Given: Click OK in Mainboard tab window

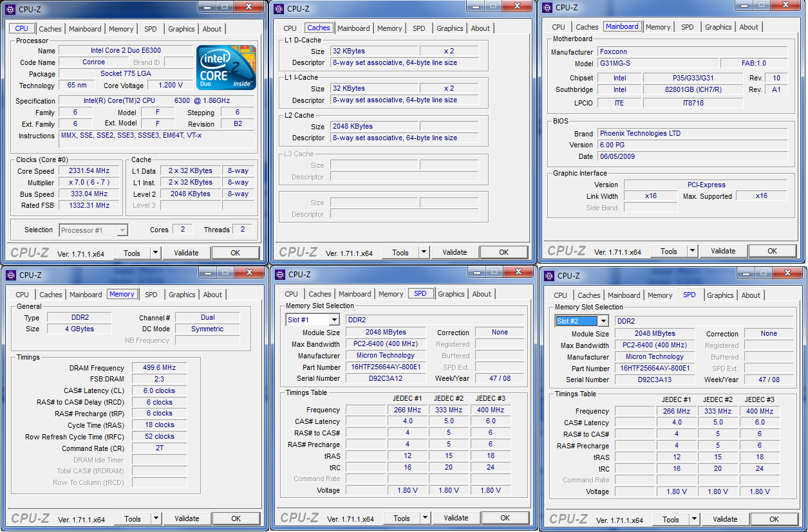Looking at the screenshot, I should [773, 251].
